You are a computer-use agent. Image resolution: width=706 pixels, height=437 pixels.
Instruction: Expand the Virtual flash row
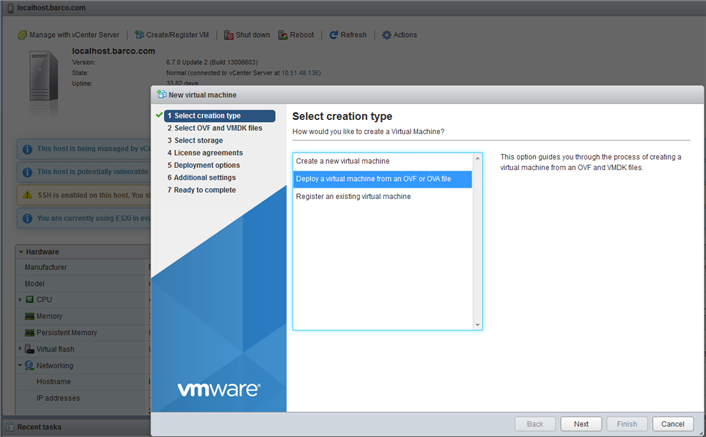[20, 349]
